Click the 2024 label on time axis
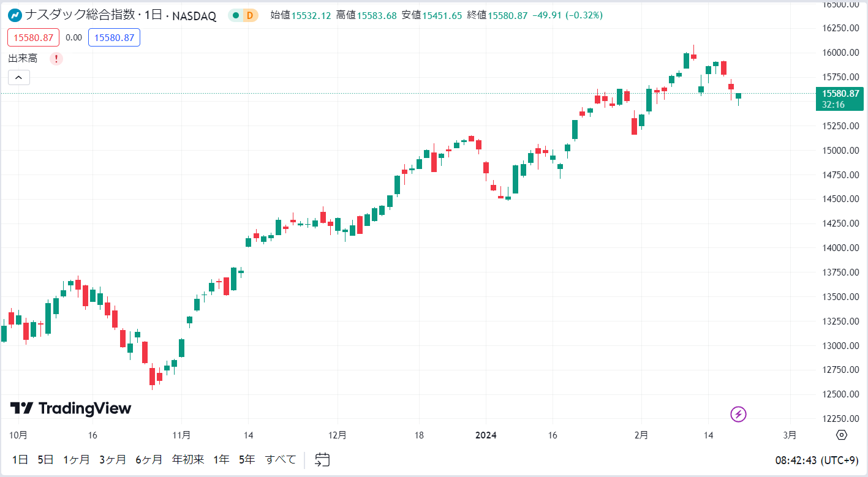The image size is (868, 477). [486, 435]
